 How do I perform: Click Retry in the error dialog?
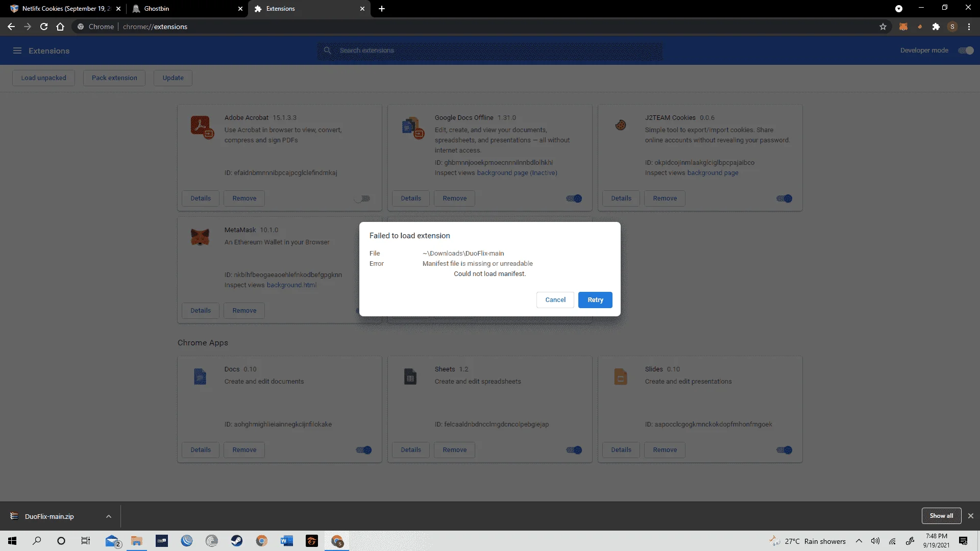point(595,300)
